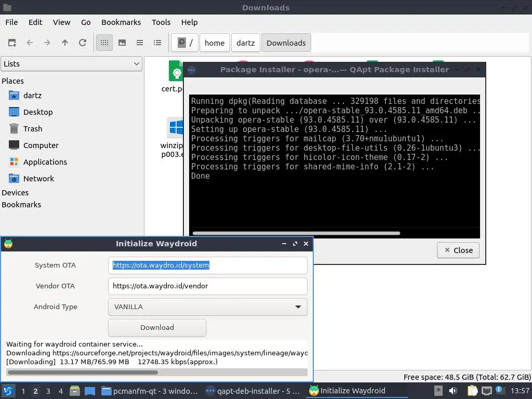This screenshot has width=532, height=399.
Task: Switch to icon view mode
Action: click(x=104, y=43)
